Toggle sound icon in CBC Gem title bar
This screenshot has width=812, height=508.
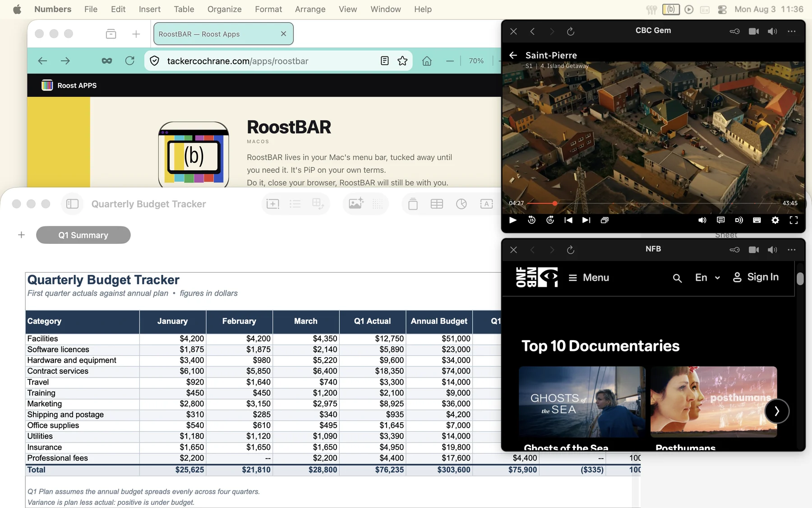772,31
